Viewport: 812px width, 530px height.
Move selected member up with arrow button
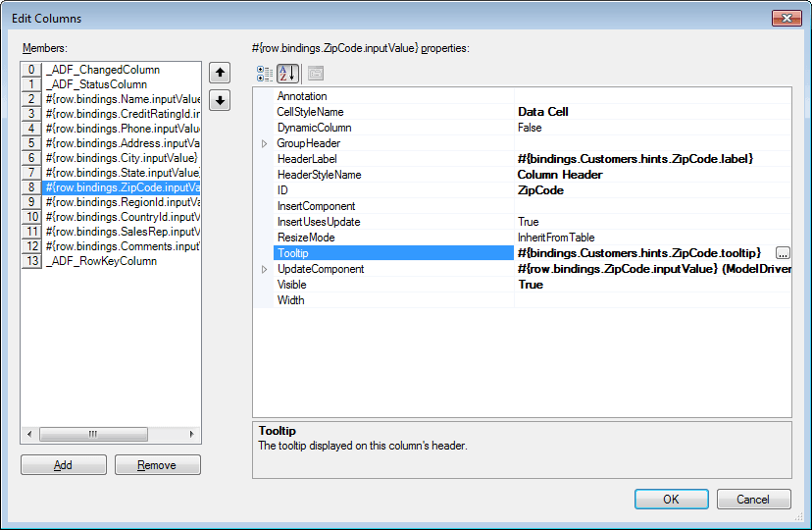point(220,73)
